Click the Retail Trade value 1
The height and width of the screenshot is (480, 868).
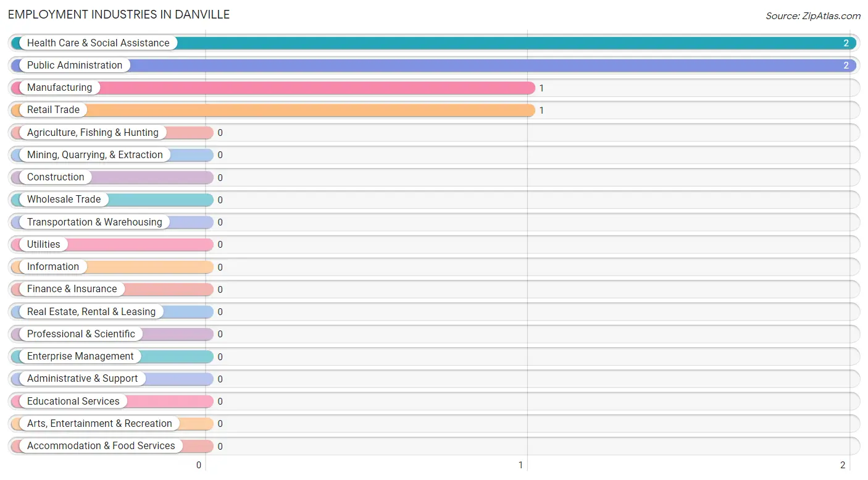pos(541,111)
